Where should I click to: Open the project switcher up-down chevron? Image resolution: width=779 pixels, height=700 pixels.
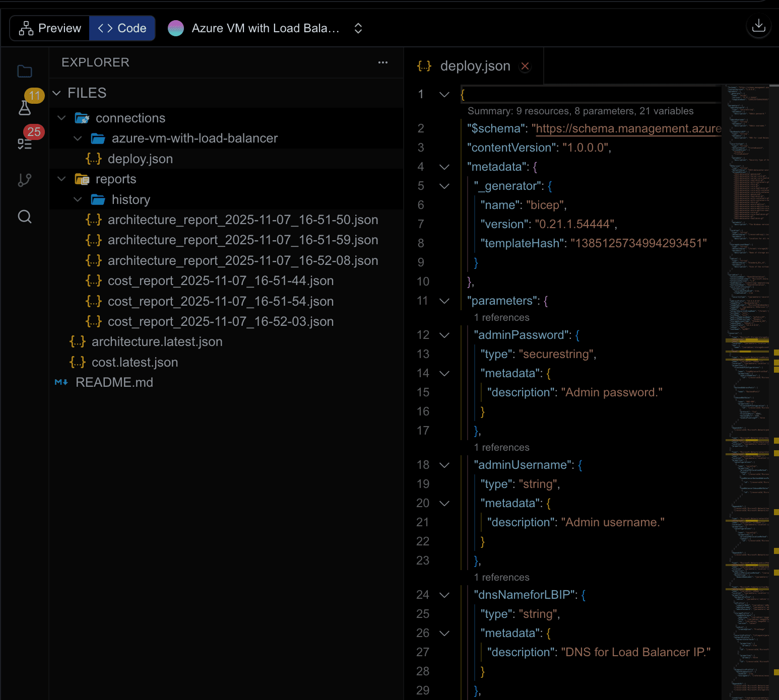358,28
